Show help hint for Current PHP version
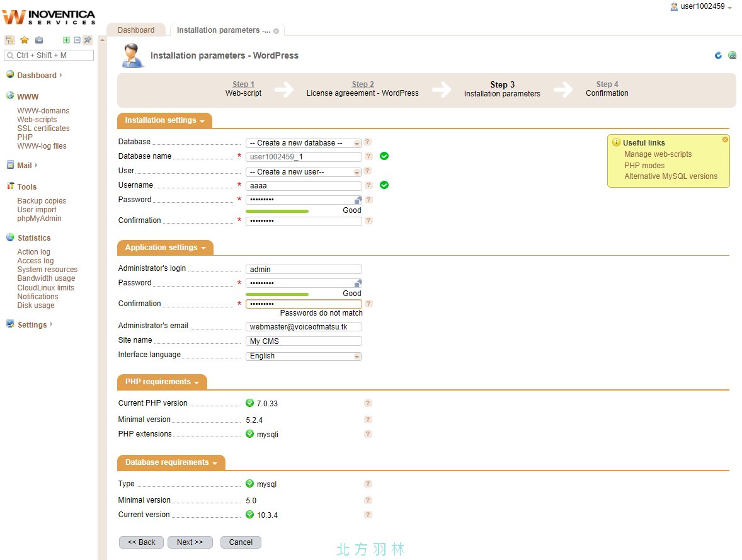The height and width of the screenshot is (560, 742). pyautogui.click(x=368, y=403)
